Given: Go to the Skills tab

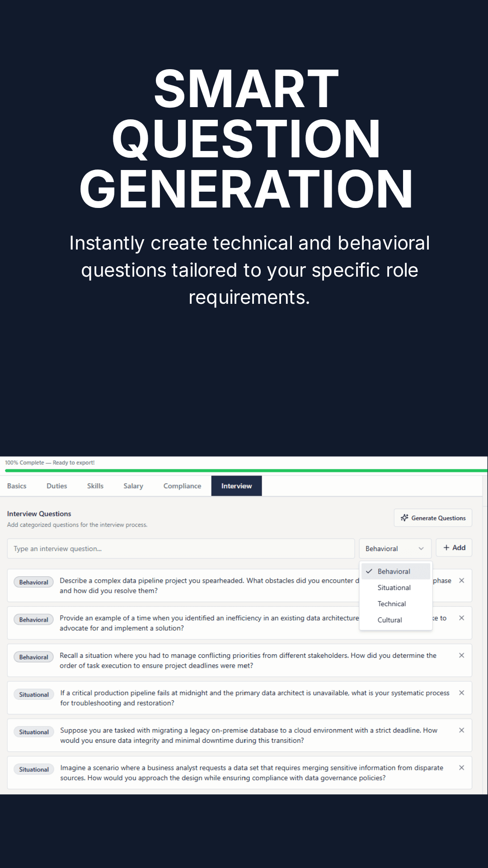Looking at the screenshot, I should tap(95, 486).
